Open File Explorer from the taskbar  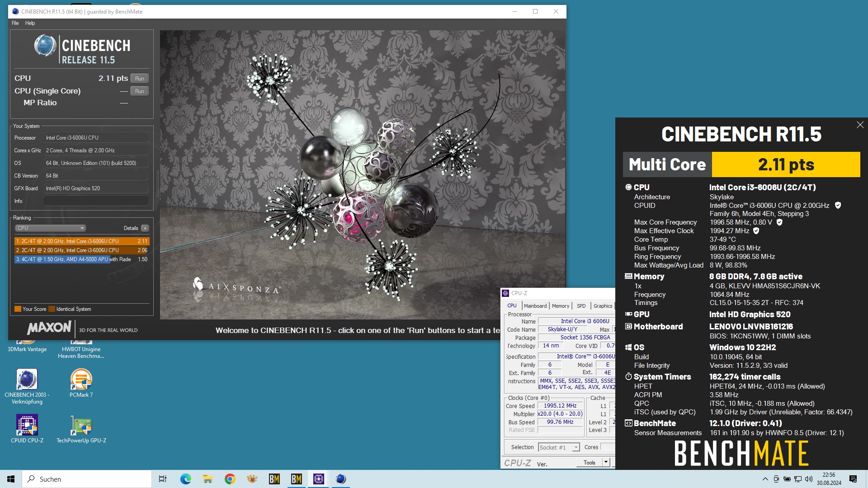coord(208,479)
